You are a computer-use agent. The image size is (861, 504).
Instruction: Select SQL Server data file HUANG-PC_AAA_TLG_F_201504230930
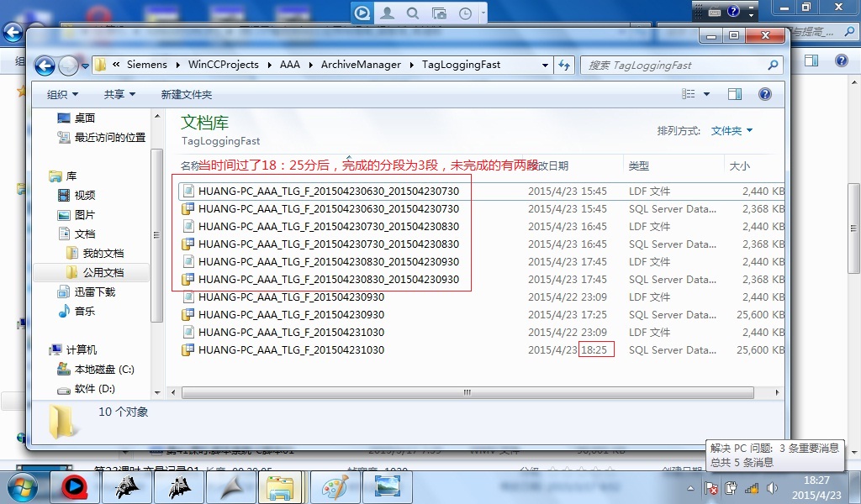tap(291, 314)
